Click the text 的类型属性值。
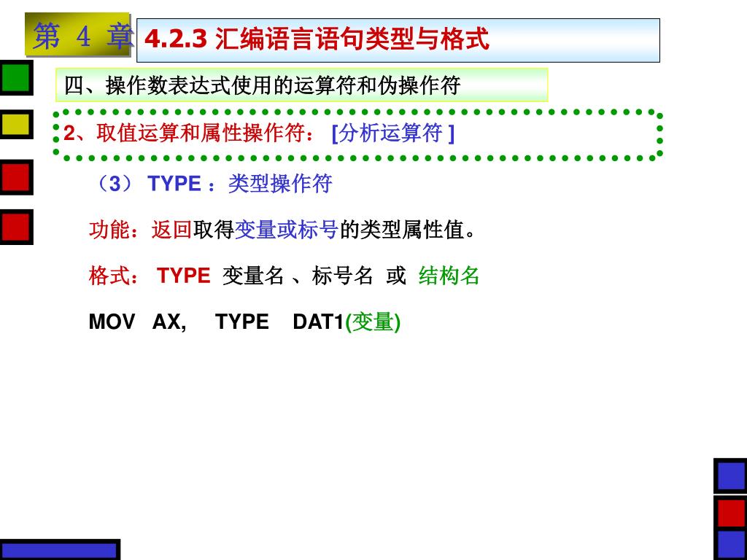747x560 pixels. (407, 230)
